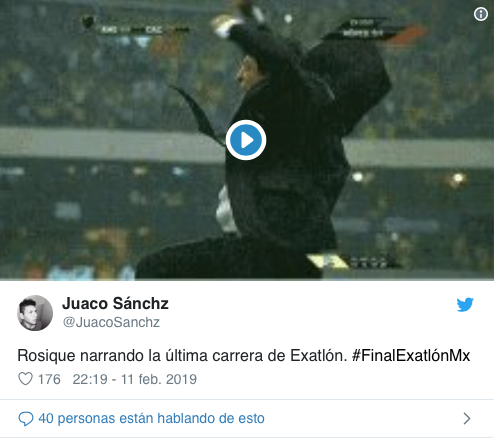
Task: Click the 11 feb. 2019 date
Action: [159, 379]
